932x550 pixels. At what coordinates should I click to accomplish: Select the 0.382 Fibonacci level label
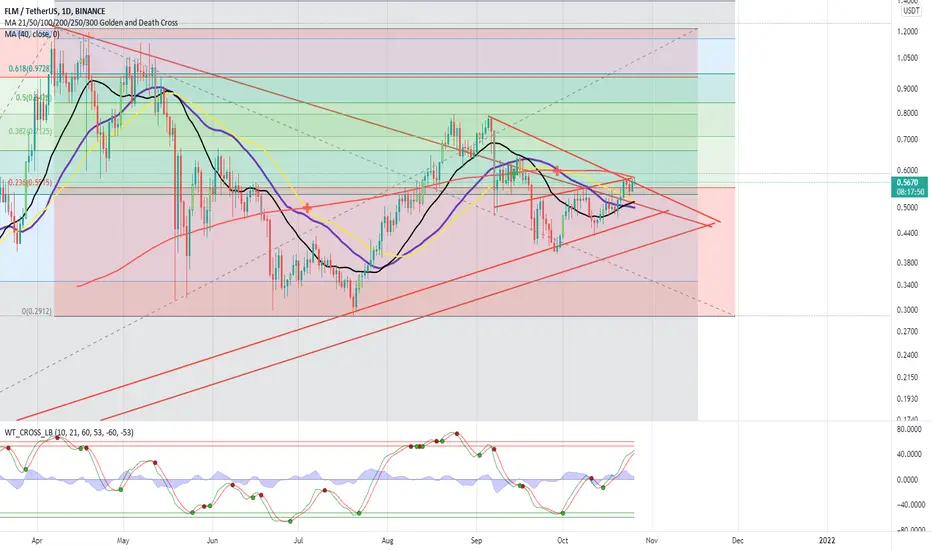[x=30, y=131]
